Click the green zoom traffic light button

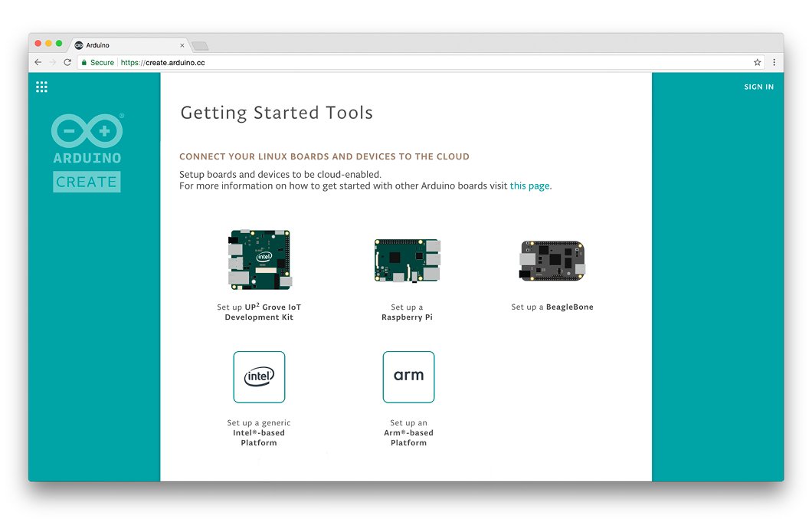(x=59, y=44)
